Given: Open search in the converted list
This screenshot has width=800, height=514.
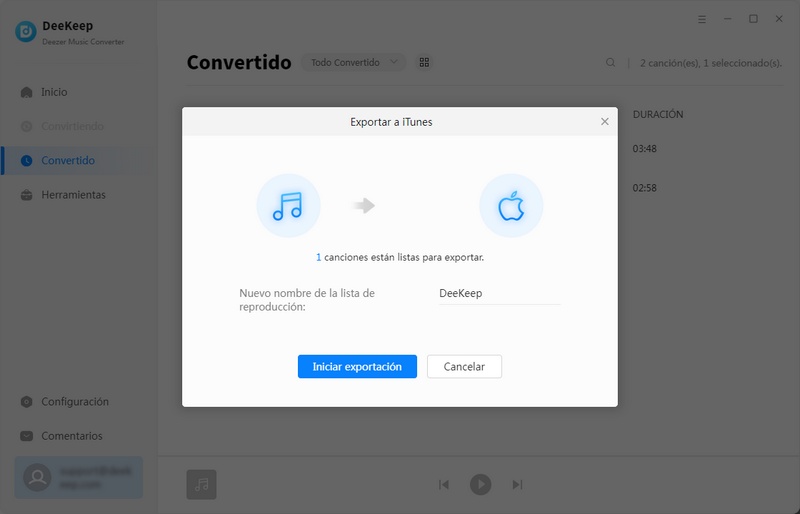Looking at the screenshot, I should (x=610, y=63).
